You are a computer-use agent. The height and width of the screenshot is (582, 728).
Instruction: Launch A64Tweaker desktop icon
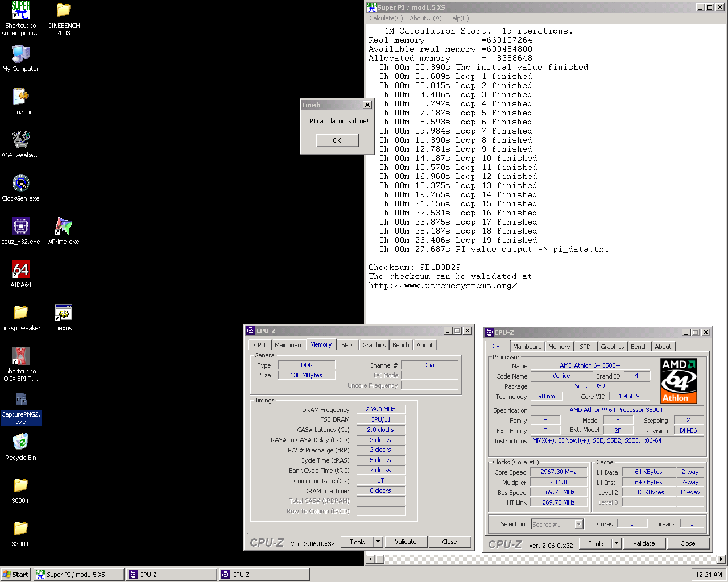(21, 140)
